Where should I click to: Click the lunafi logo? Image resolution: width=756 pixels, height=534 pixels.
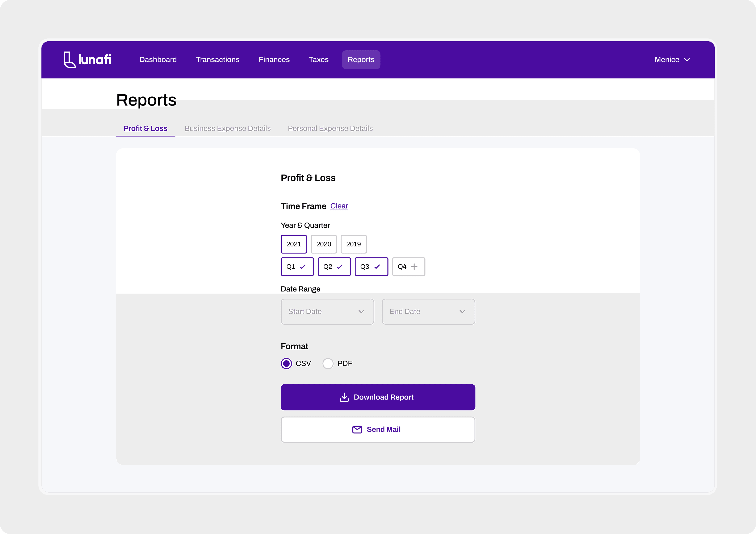click(87, 60)
